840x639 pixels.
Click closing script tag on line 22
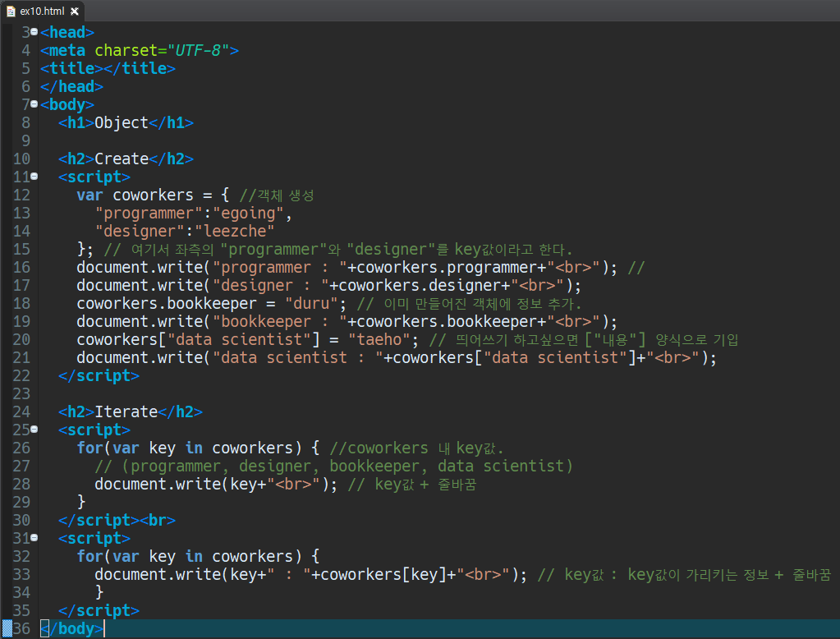pyautogui.click(x=99, y=376)
